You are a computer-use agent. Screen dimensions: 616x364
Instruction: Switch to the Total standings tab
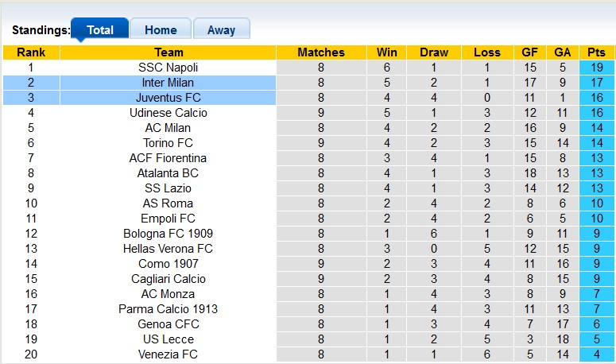[99, 30]
